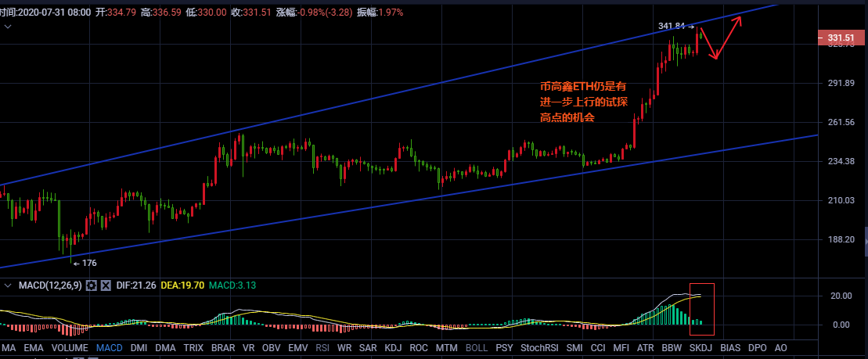Open the AO indicator

click(x=780, y=346)
